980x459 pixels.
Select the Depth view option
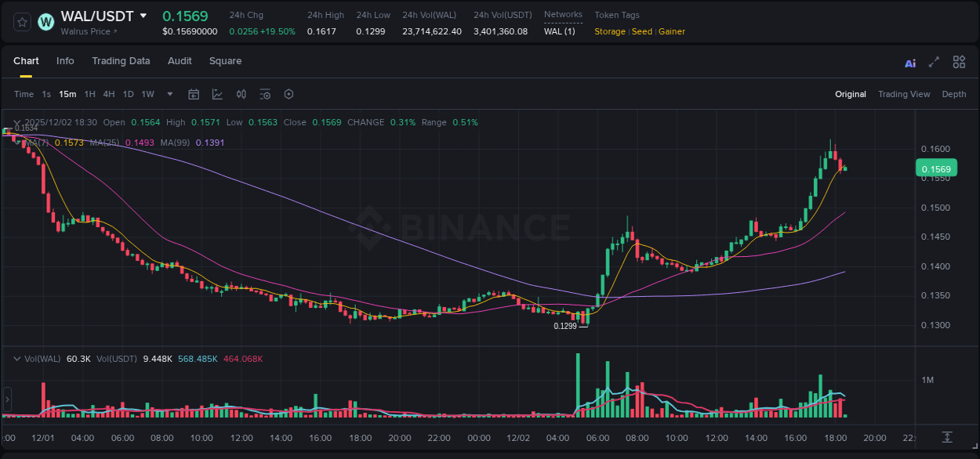954,94
